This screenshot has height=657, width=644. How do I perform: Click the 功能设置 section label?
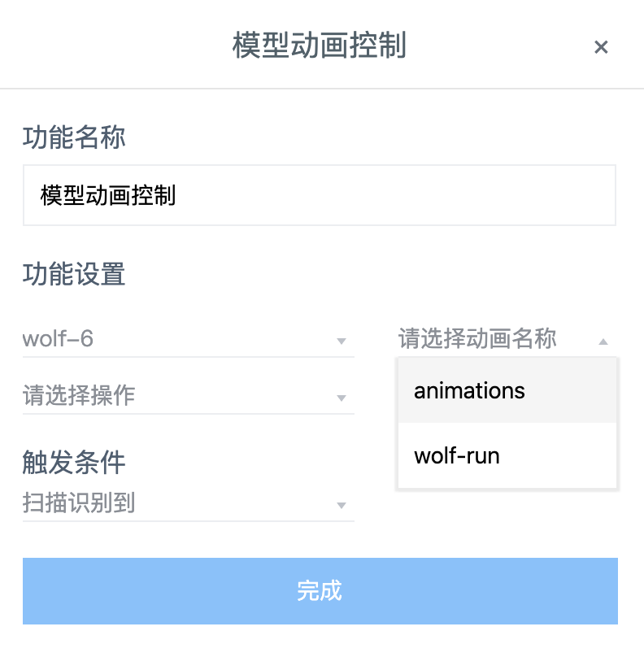pos(74,275)
